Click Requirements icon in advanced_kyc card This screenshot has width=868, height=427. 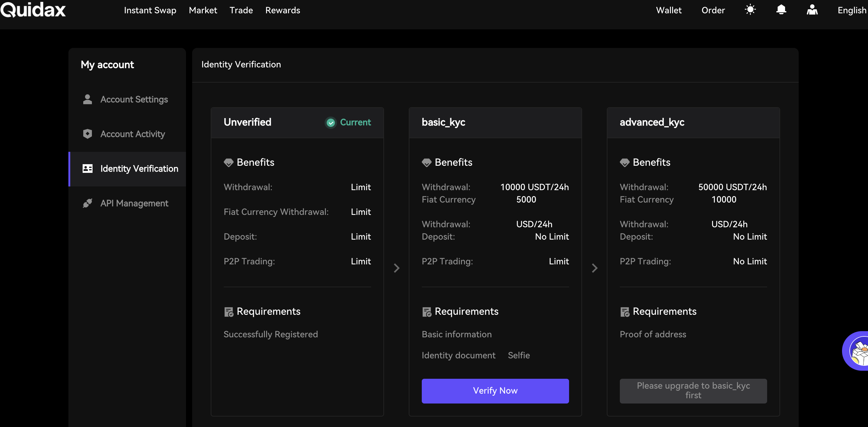(625, 312)
